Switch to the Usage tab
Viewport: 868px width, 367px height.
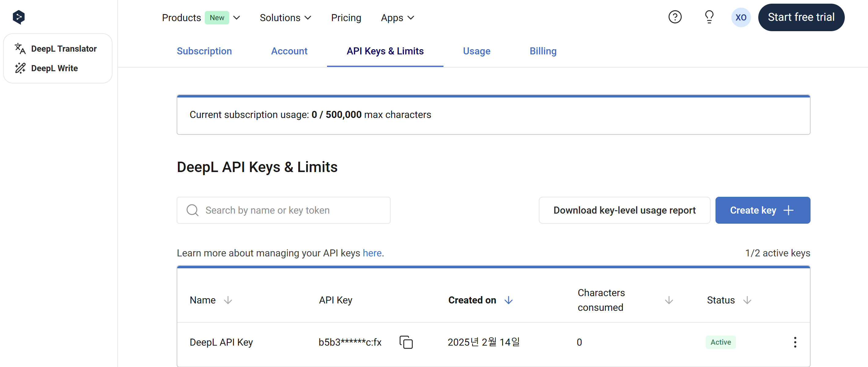click(476, 51)
